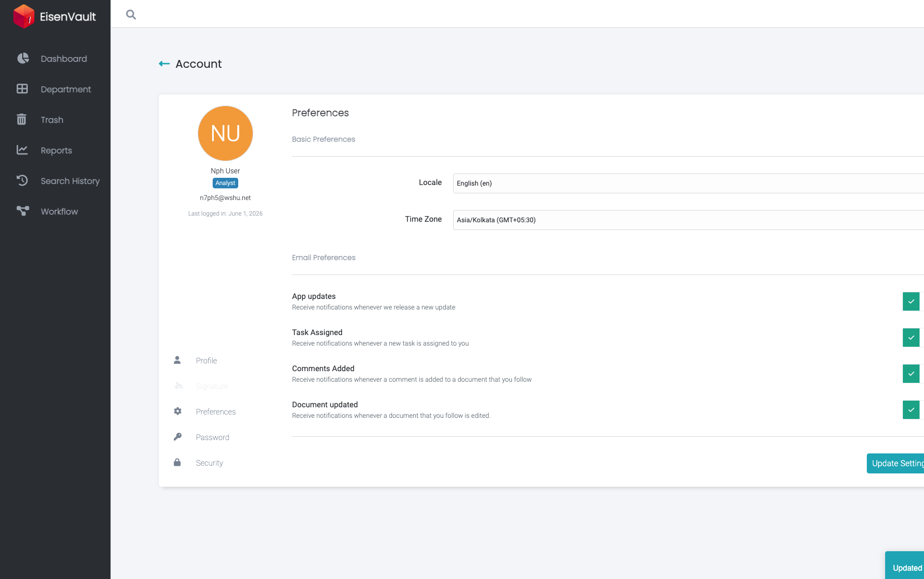
Task: Toggle Document updated checkbox
Action: tap(911, 410)
